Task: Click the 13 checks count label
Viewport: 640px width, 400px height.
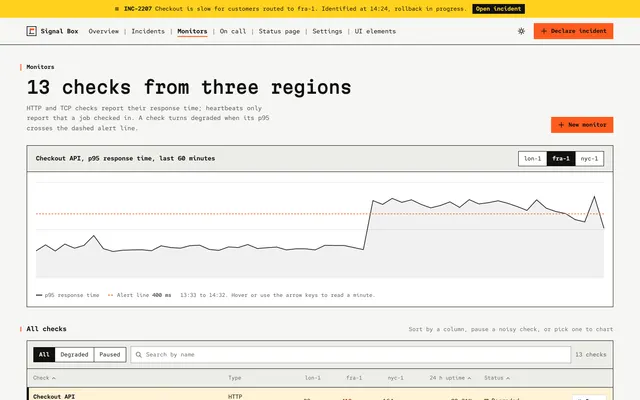Action: [x=591, y=355]
